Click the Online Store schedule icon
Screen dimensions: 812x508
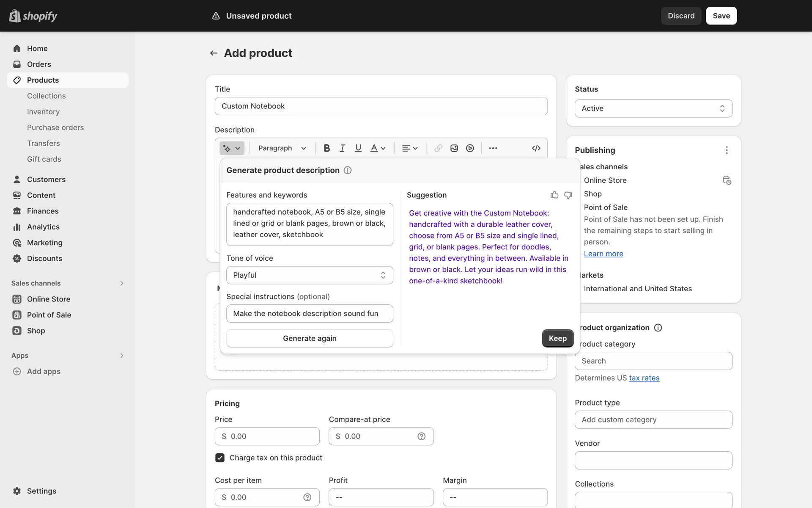pyautogui.click(x=727, y=180)
